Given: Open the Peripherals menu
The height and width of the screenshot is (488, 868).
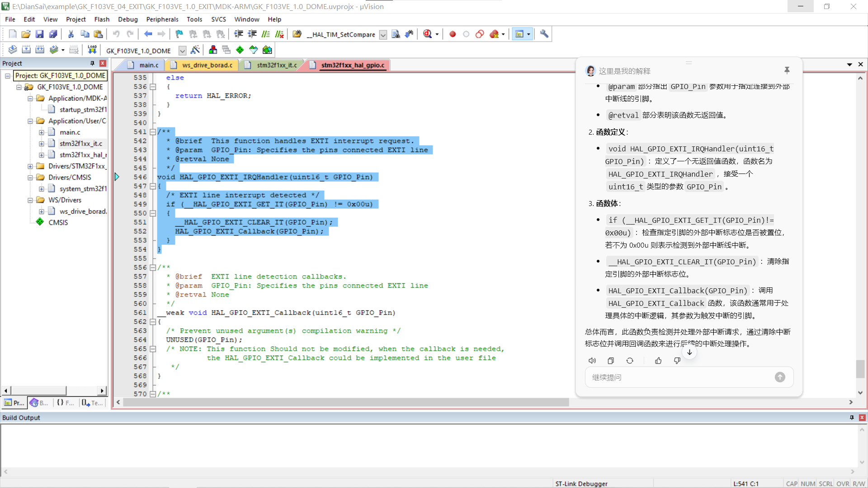Looking at the screenshot, I should 162,19.
